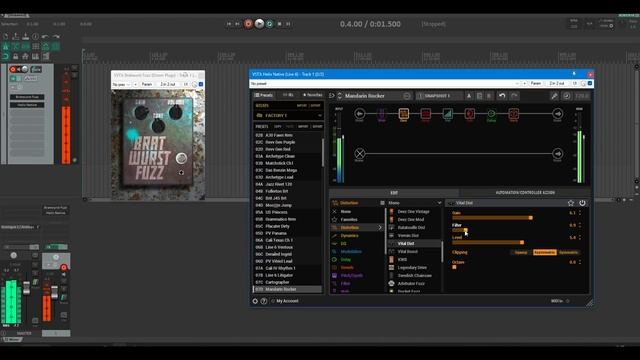This screenshot has width=640, height=360.
Task: Expand the Distortion category chevron
Action: (380, 227)
